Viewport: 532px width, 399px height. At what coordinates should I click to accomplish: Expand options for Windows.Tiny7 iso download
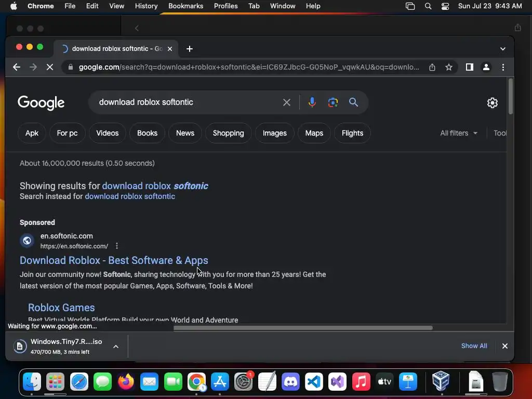(x=116, y=347)
